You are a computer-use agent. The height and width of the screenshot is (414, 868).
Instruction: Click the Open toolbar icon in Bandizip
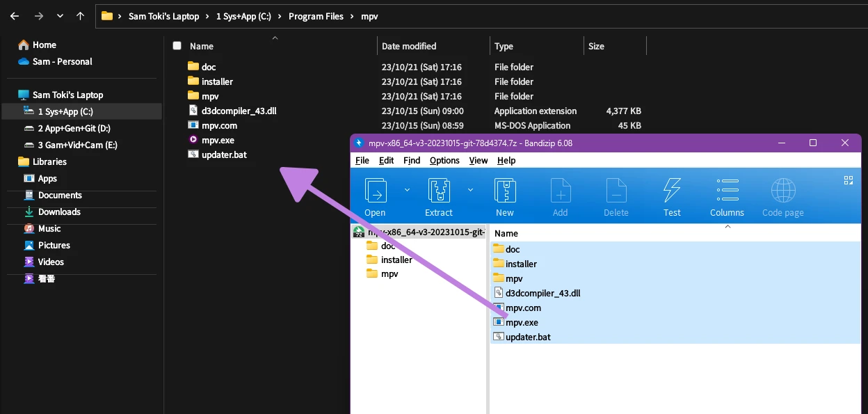pyautogui.click(x=375, y=196)
